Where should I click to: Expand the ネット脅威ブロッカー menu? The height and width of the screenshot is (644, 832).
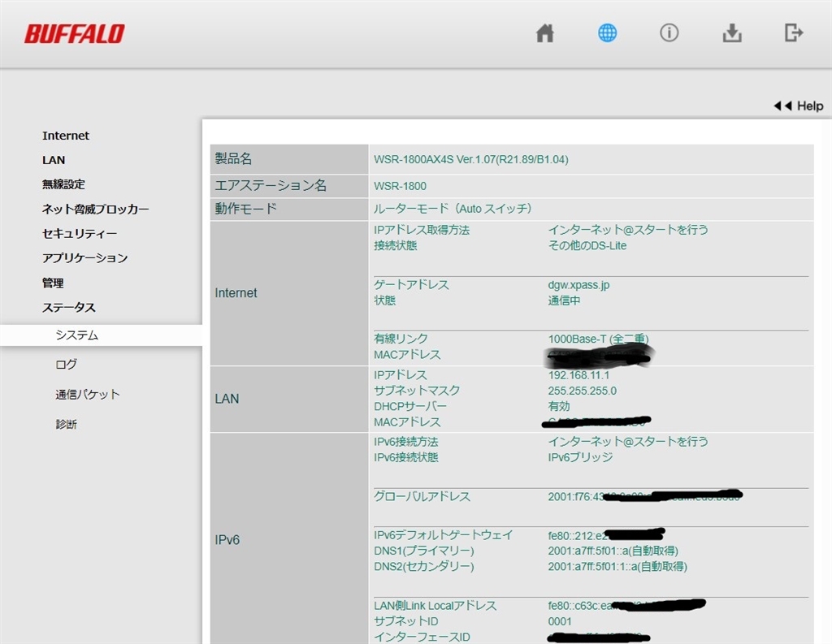pos(96,209)
